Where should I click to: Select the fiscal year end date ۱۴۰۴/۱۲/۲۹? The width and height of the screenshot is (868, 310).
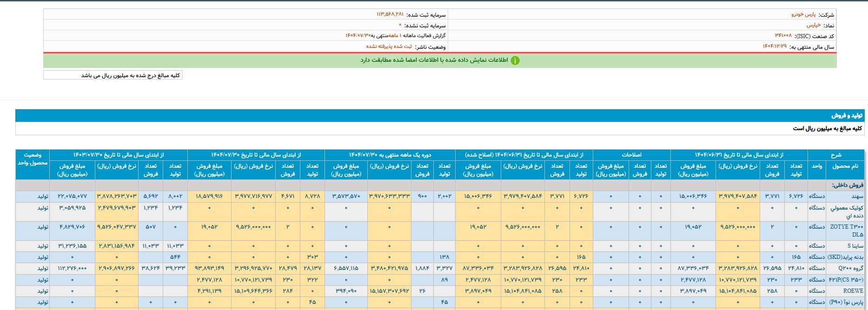point(775,46)
